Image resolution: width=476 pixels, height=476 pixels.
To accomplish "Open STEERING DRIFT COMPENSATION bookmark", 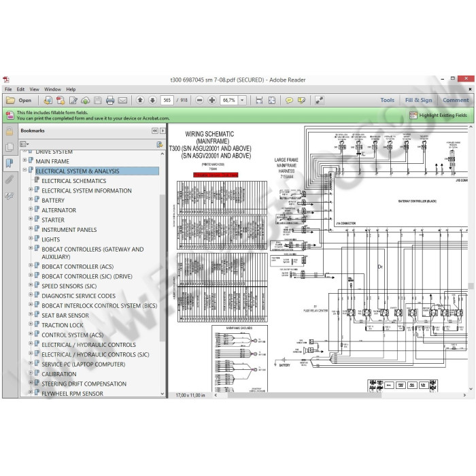I will (x=84, y=384).
